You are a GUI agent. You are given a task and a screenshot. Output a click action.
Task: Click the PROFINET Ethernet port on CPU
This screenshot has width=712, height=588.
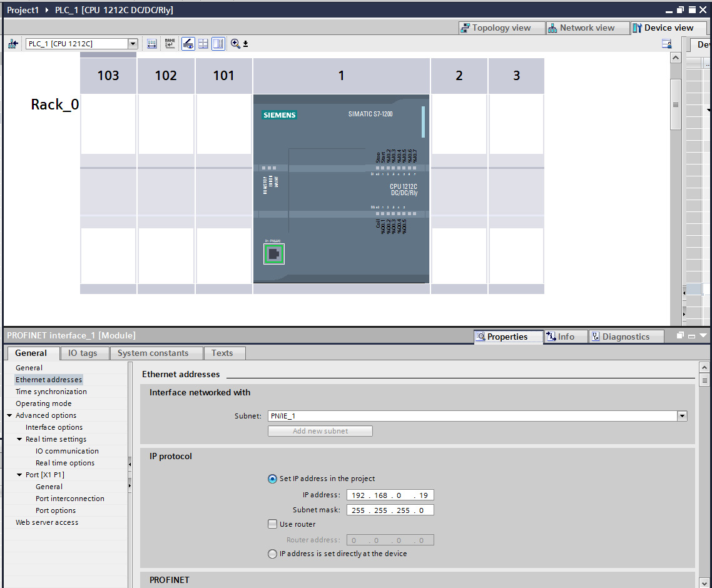coord(273,253)
